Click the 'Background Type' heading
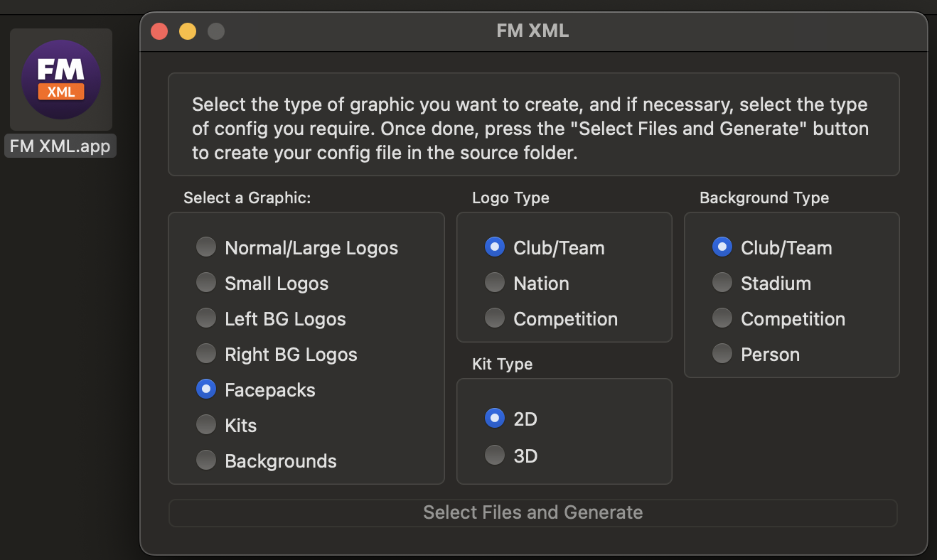The height and width of the screenshot is (560, 937). [764, 198]
